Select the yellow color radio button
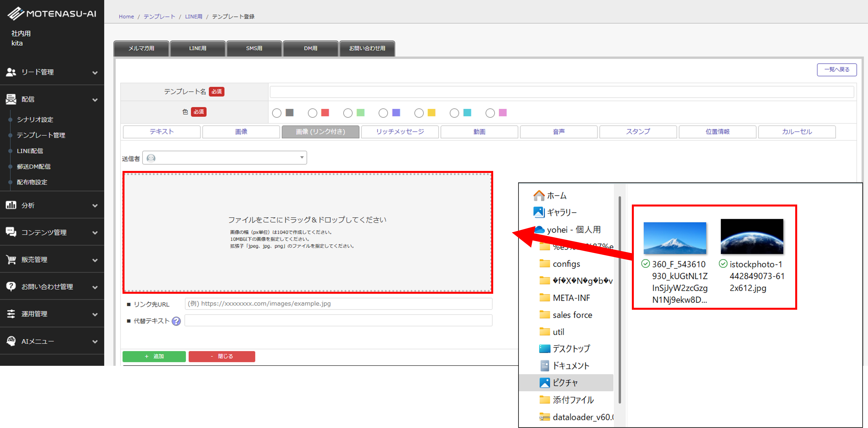This screenshot has width=868, height=428. pyautogui.click(x=419, y=113)
